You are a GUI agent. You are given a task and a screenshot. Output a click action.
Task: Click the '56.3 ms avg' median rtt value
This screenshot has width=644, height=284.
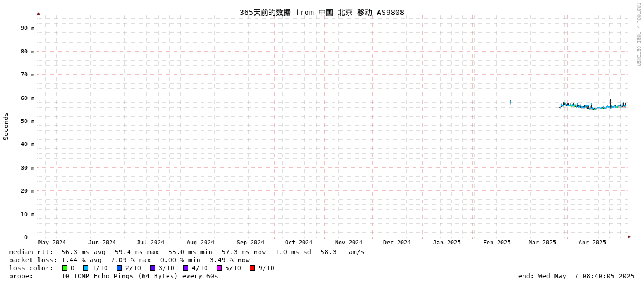[83, 252]
